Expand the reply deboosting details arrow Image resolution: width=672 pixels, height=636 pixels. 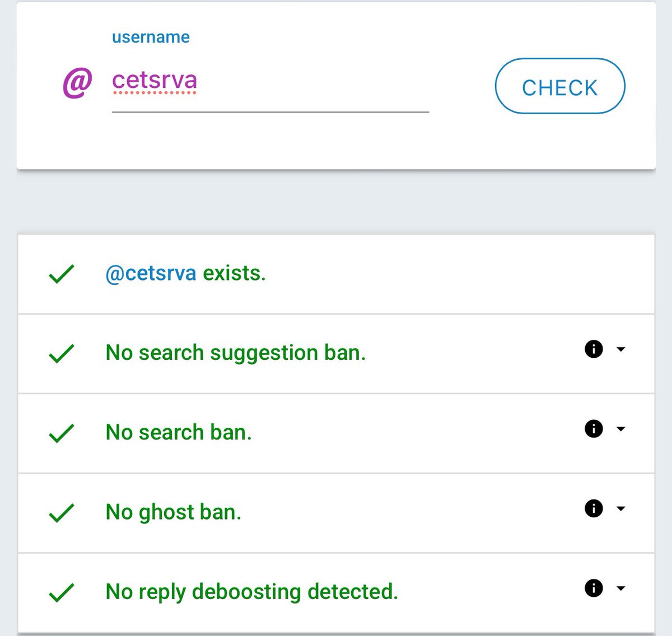[620, 588]
